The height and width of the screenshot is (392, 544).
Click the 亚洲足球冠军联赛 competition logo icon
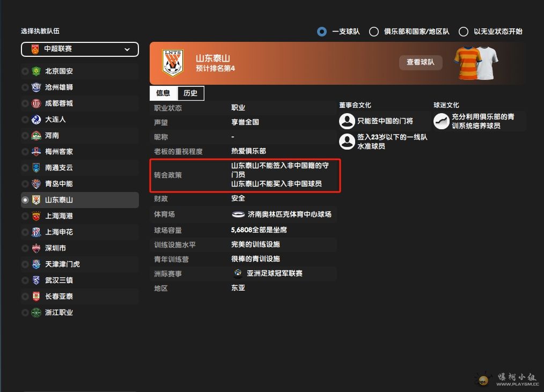tap(238, 273)
